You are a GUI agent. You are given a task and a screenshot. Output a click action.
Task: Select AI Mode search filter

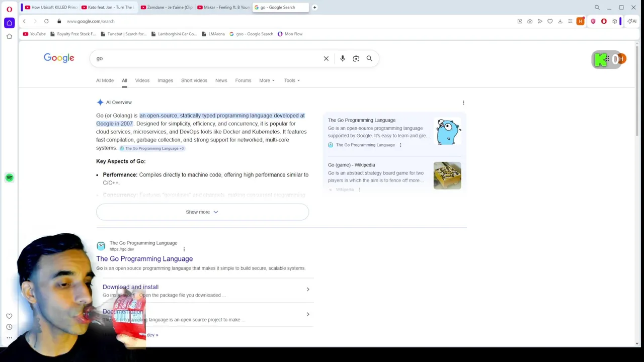pos(105,80)
